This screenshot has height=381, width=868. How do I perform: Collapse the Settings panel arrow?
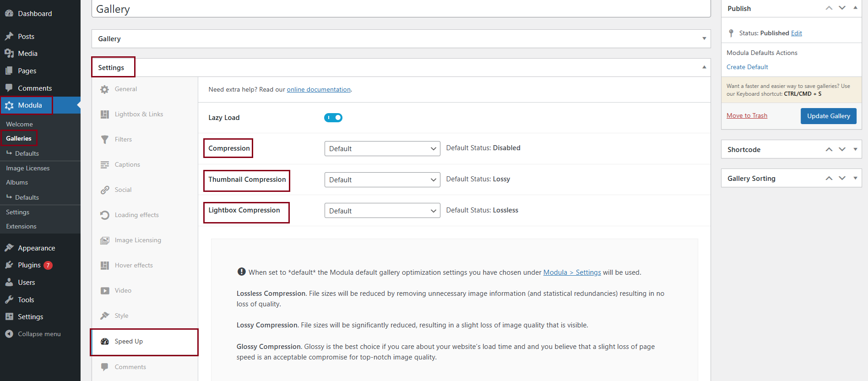click(x=704, y=67)
